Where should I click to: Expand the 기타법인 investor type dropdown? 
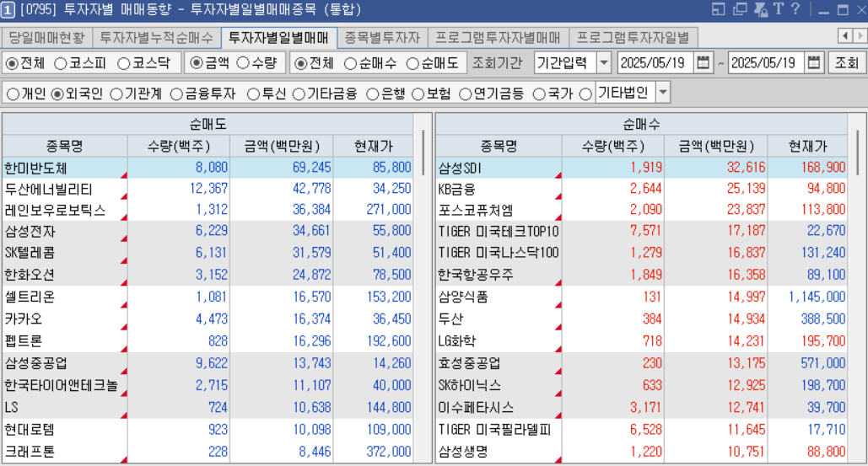(663, 93)
